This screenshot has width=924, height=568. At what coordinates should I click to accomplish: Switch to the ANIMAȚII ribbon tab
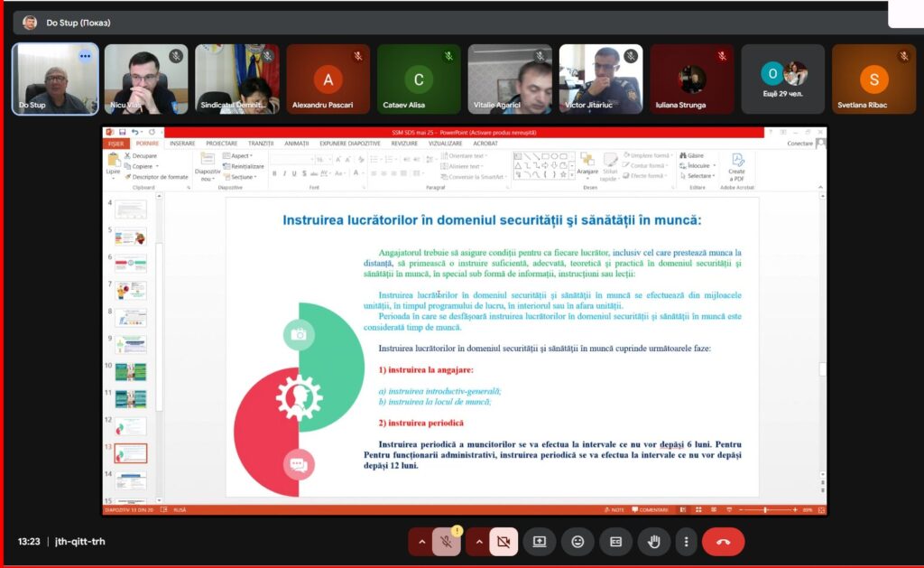coord(296,143)
